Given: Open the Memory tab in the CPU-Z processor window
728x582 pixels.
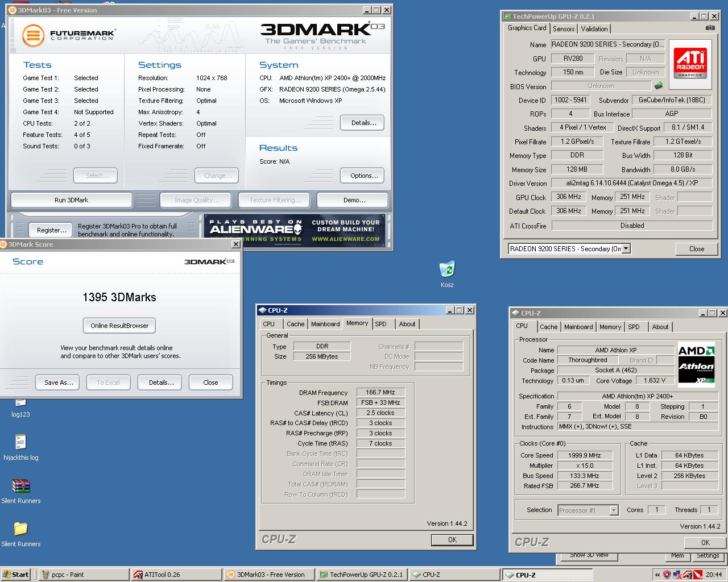Looking at the screenshot, I should (610, 327).
